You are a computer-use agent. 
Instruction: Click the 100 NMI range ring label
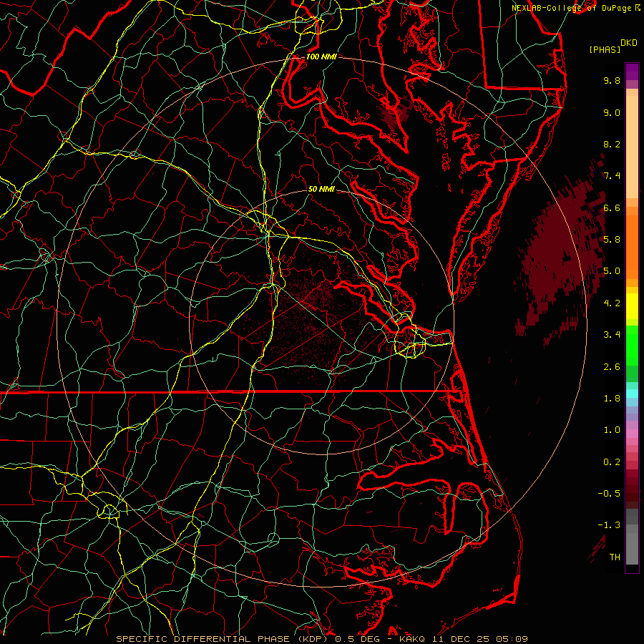(321, 57)
